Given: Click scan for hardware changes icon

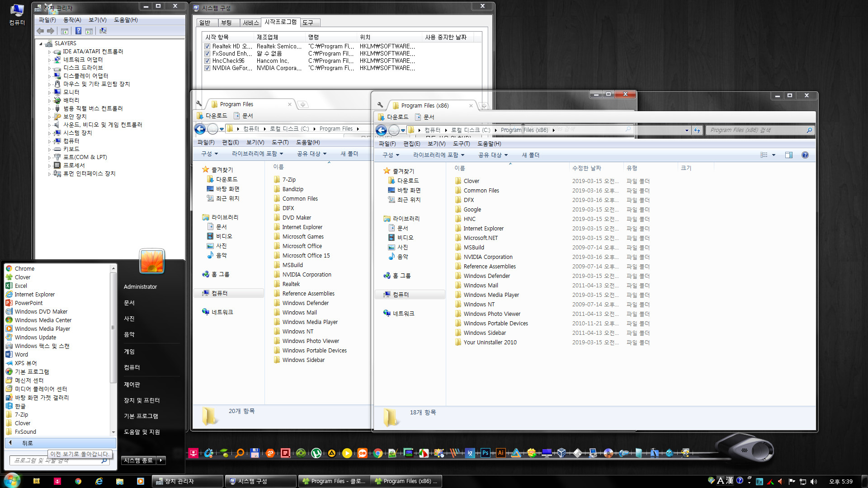Looking at the screenshot, I should [x=103, y=31].
